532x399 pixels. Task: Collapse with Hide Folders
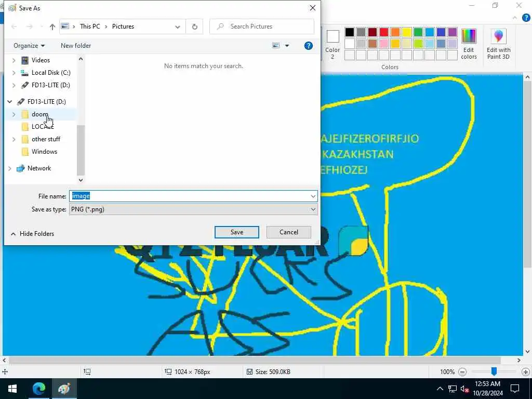(33, 234)
